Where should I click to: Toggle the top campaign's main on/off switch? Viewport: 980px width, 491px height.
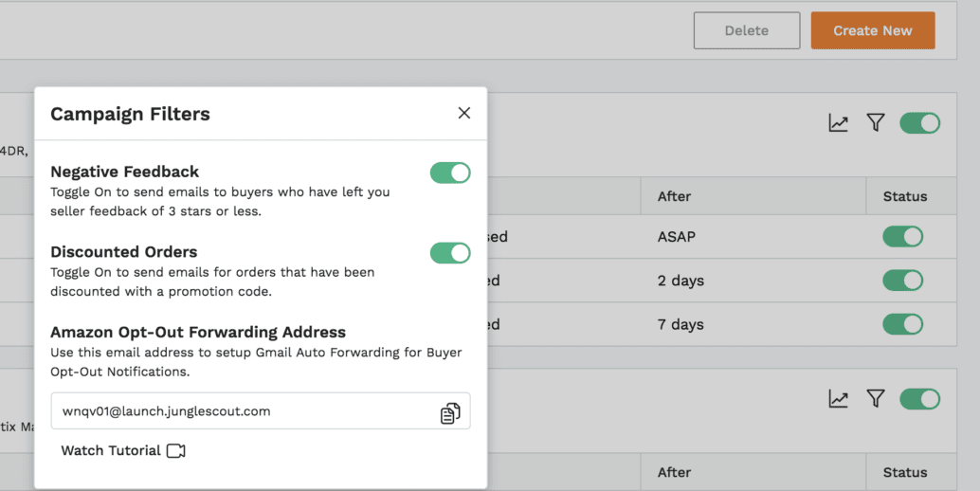[x=919, y=123]
